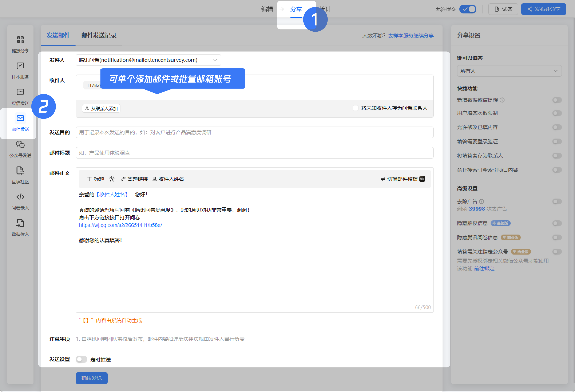Click the 39998 remaining ad count
Screen dimensions: 575x392
(477, 209)
